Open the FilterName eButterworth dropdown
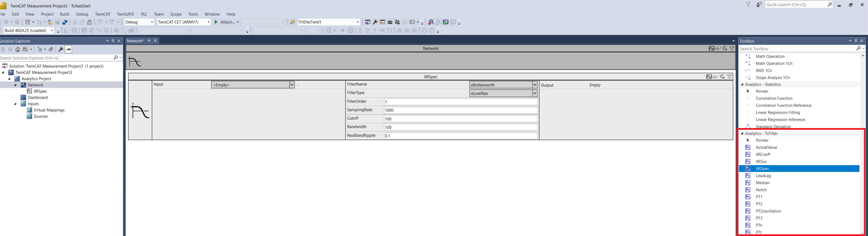 (535, 85)
